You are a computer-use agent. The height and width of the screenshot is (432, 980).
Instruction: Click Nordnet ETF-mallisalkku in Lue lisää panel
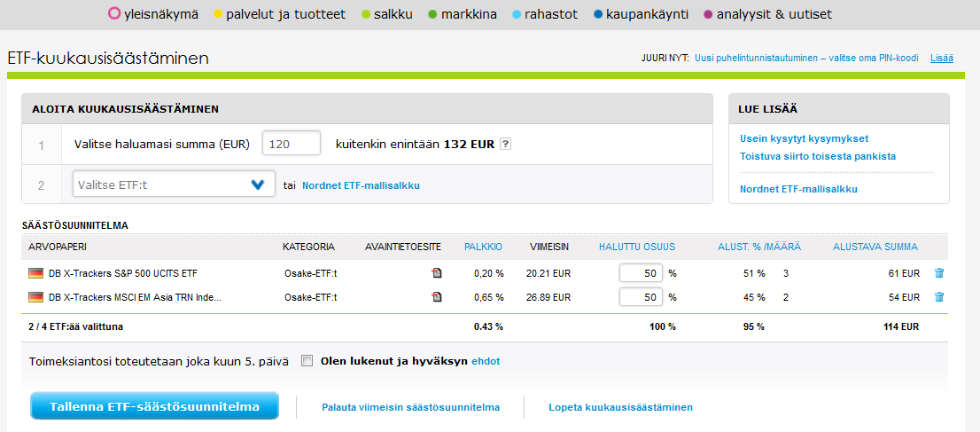pyautogui.click(x=798, y=188)
